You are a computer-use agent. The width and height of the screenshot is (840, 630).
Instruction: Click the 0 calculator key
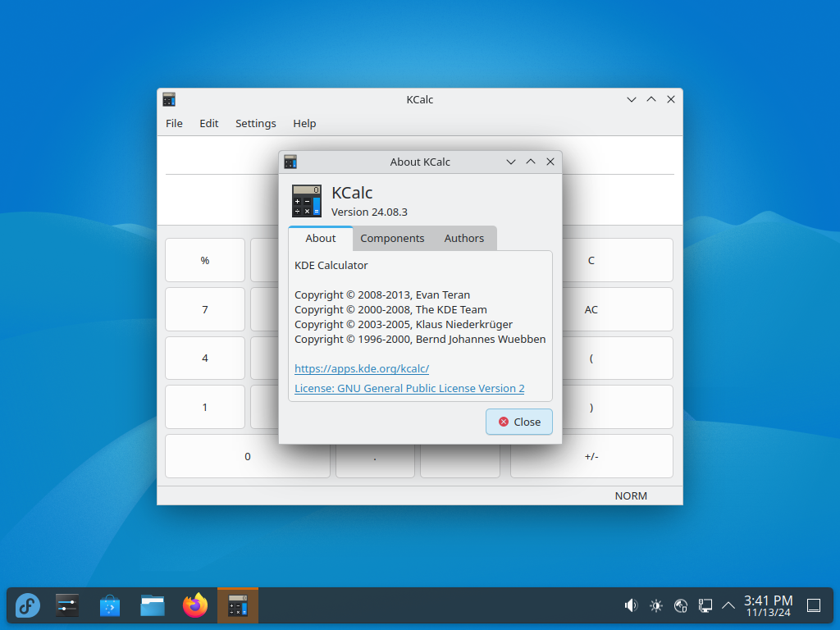tap(248, 456)
